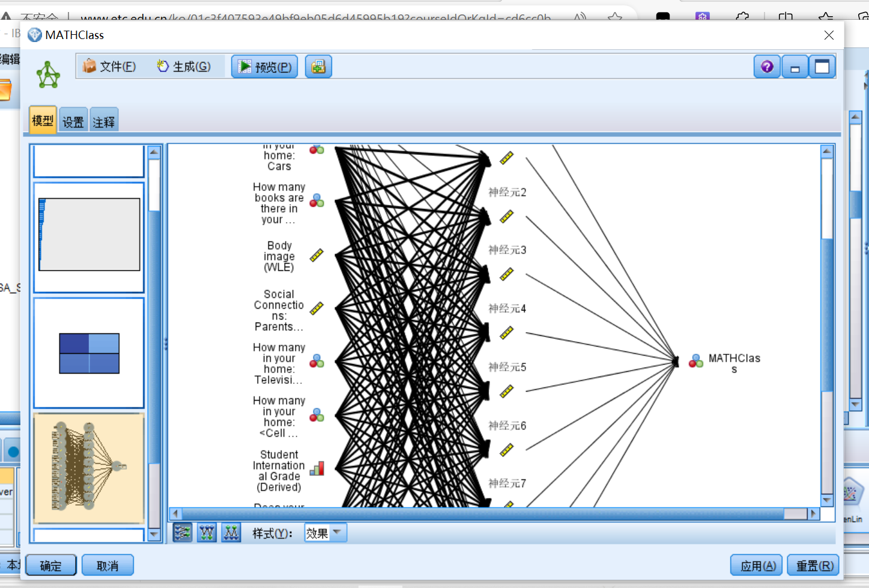Viewport: 869px width, 588px height.
Task: Click the horizontal scrollbar left arrow
Action: pos(175,514)
